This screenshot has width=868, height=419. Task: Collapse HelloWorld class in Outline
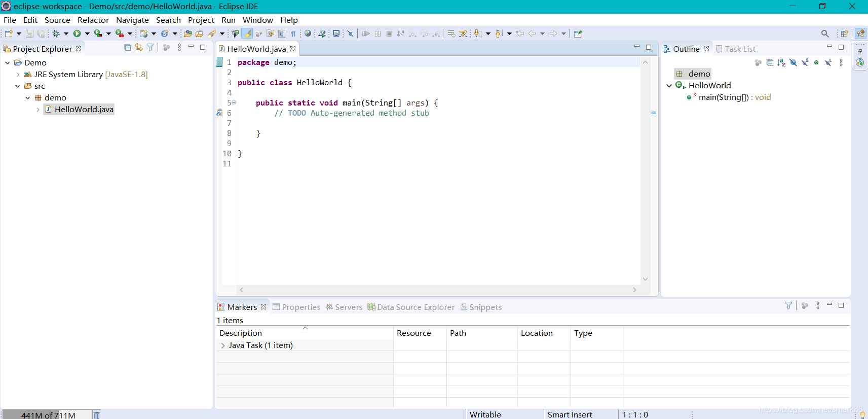[x=669, y=86]
